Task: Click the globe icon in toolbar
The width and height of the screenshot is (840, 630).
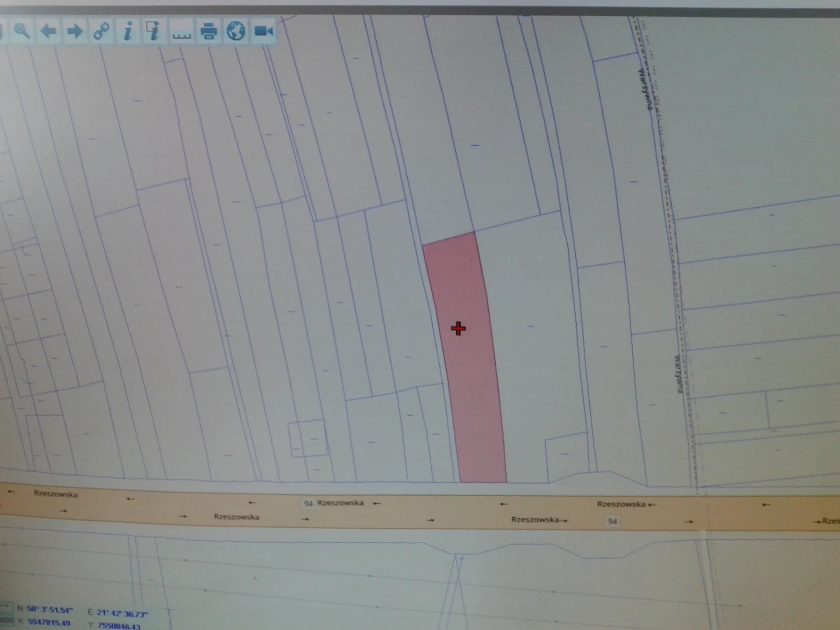Action: [236, 31]
